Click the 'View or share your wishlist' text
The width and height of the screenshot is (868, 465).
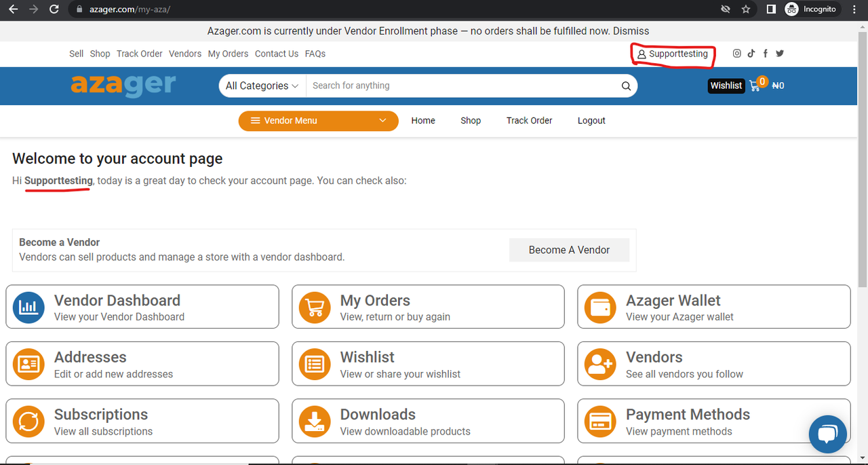(x=400, y=374)
